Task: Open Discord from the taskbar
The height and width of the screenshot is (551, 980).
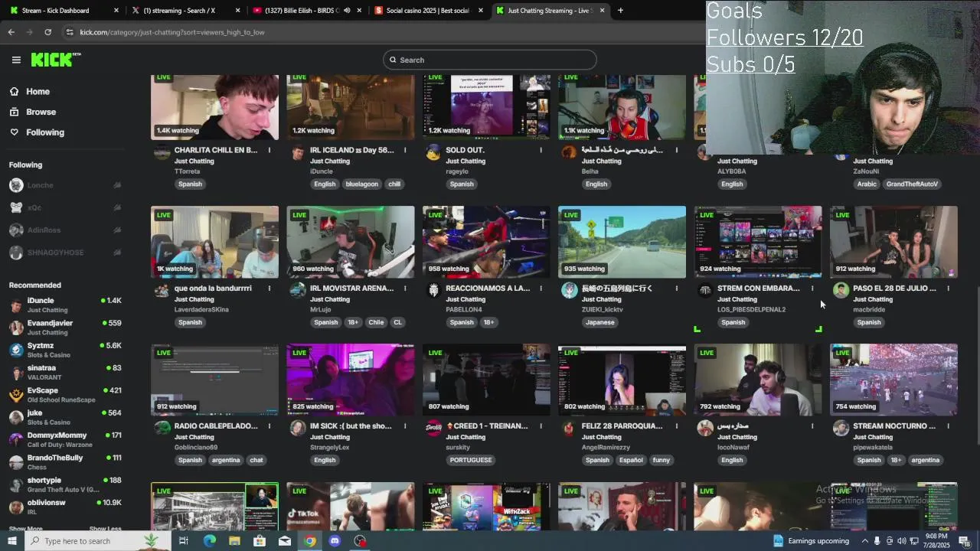Action: pos(335,541)
